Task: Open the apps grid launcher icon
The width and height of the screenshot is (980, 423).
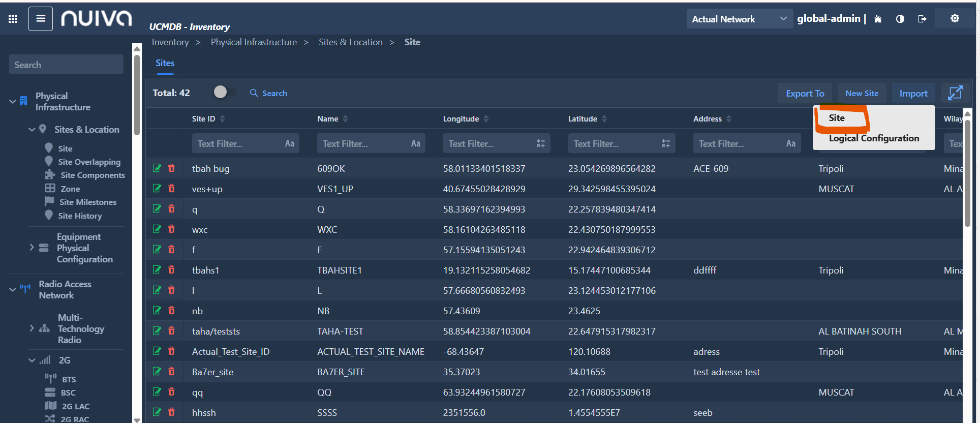Action: point(13,19)
